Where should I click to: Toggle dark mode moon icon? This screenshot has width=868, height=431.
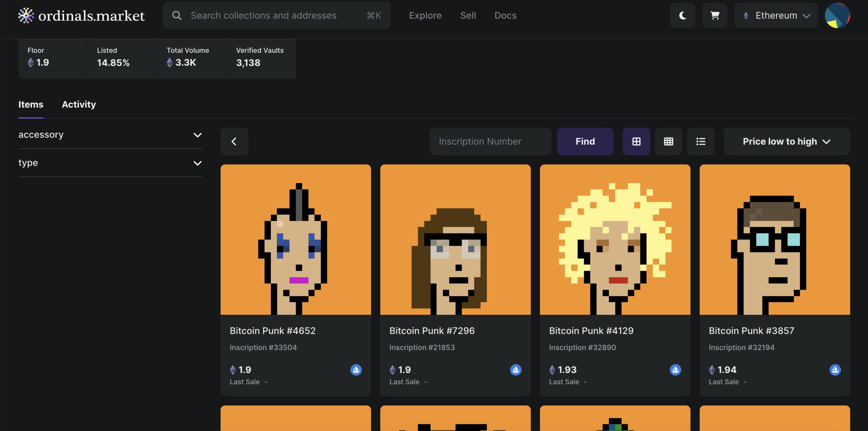tap(683, 16)
